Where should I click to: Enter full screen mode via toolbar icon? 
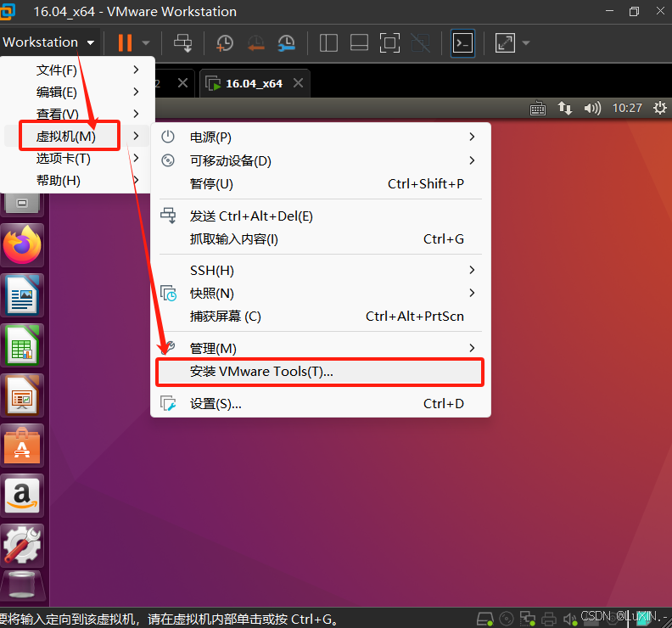pos(389,43)
